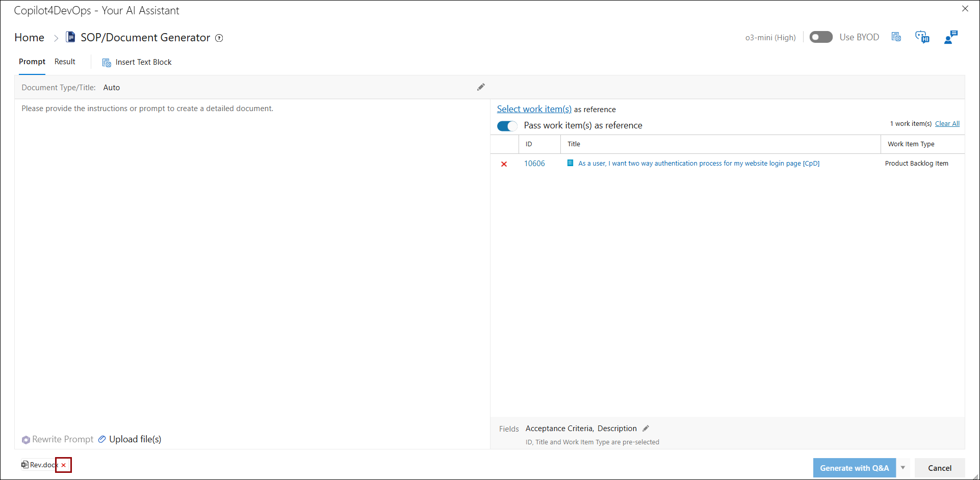Click the Rewrite Prompt icon
The image size is (980, 480).
[x=26, y=440]
